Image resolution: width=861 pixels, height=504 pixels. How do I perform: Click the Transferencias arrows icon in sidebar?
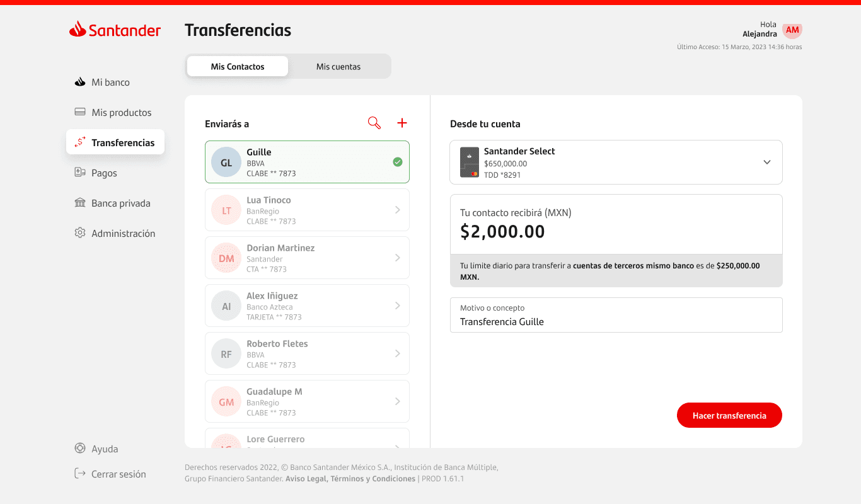80,142
